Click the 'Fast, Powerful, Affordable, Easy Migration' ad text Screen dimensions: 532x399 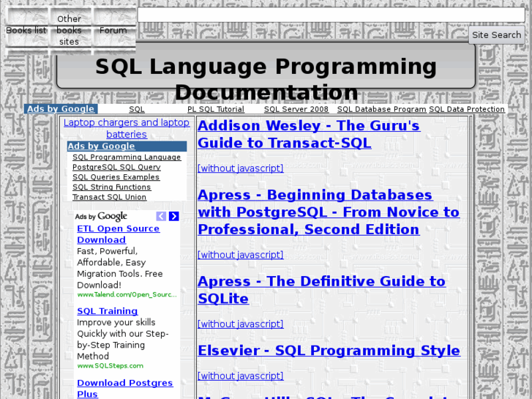tap(120, 268)
